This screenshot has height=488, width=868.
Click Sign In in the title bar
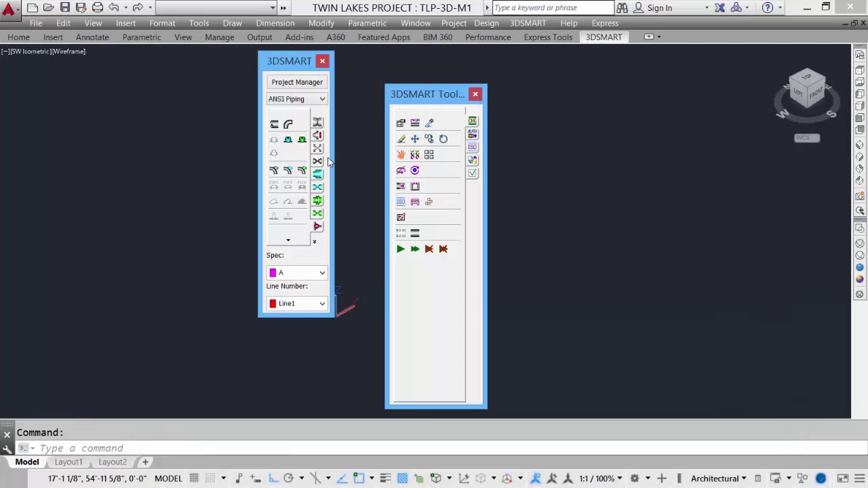659,7
